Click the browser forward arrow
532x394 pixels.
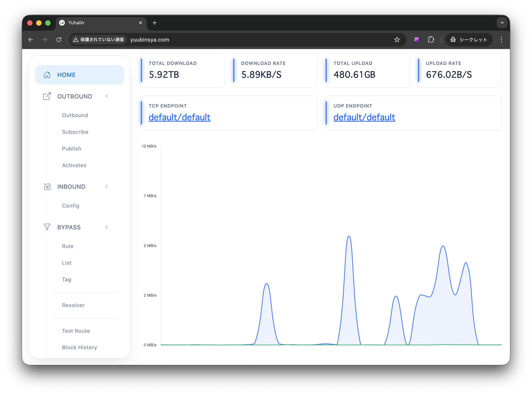[x=45, y=40]
